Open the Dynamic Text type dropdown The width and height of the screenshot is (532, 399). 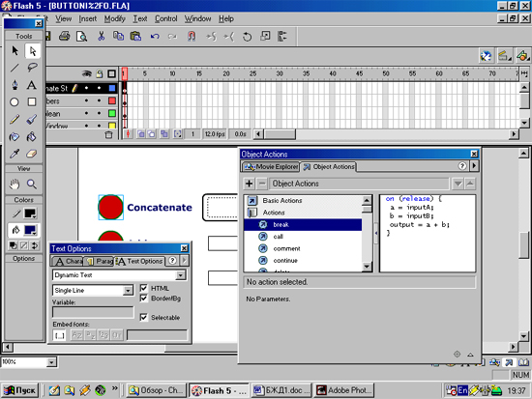coord(181,275)
